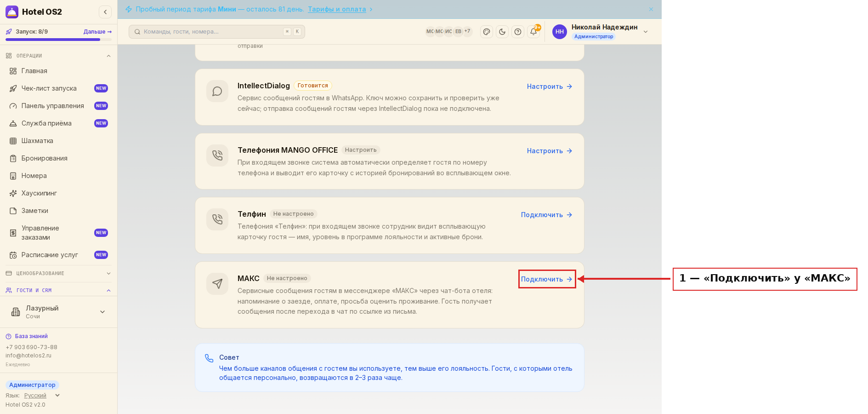
Task: Open notifications bell icon
Action: [533, 32]
